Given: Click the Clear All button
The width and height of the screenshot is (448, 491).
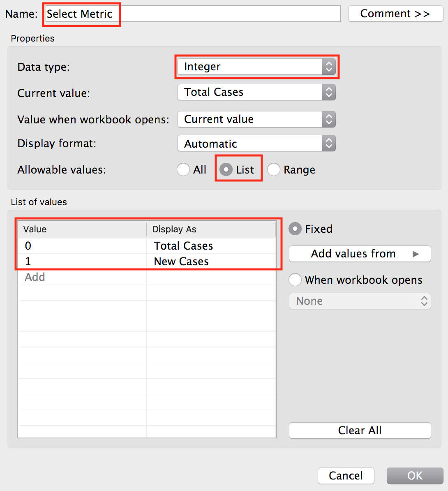Looking at the screenshot, I should click(x=360, y=430).
